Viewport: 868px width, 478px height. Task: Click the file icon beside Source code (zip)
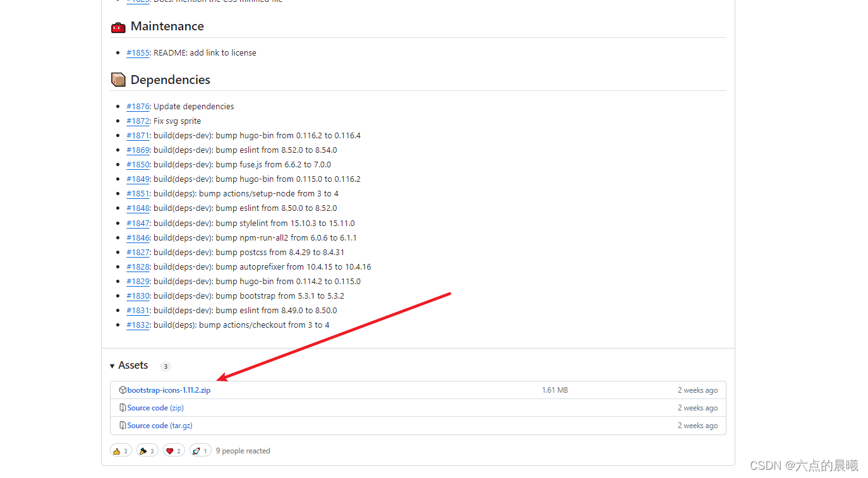pos(123,408)
